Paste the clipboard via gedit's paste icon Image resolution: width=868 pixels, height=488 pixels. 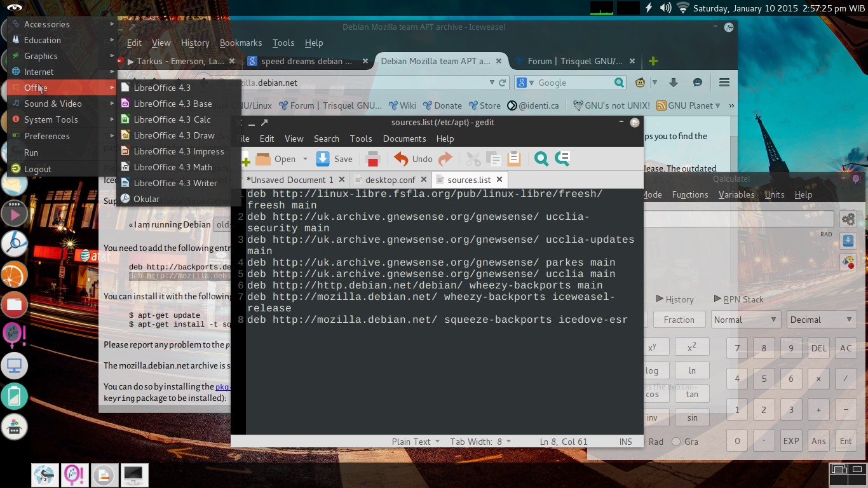tap(514, 159)
